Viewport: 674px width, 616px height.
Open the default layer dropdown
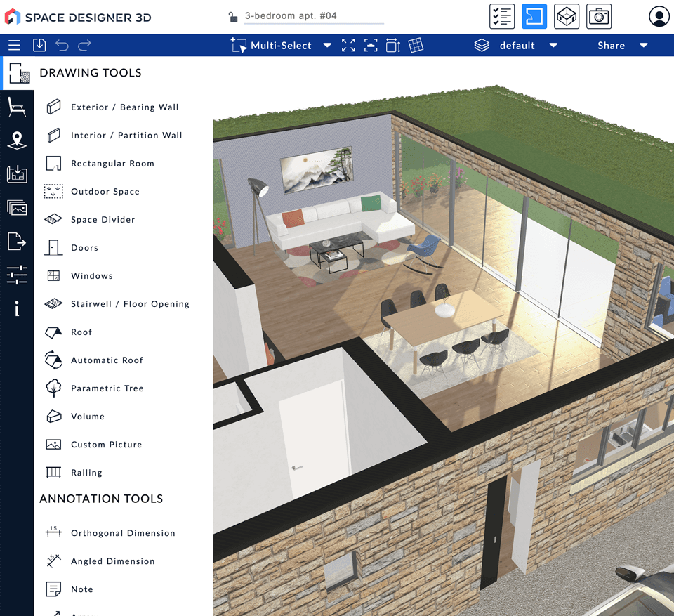[553, 46]
